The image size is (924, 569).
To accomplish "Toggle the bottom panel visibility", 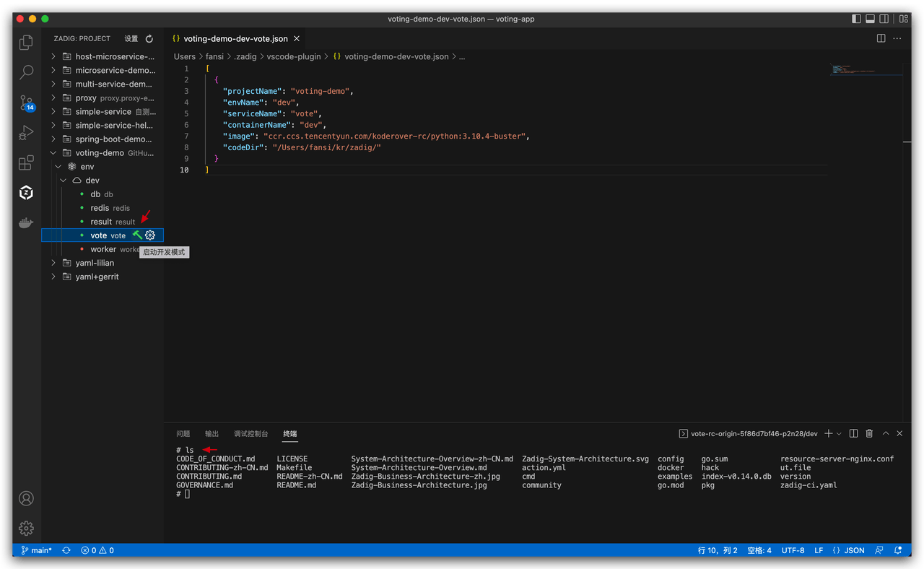I will point(869,19).
